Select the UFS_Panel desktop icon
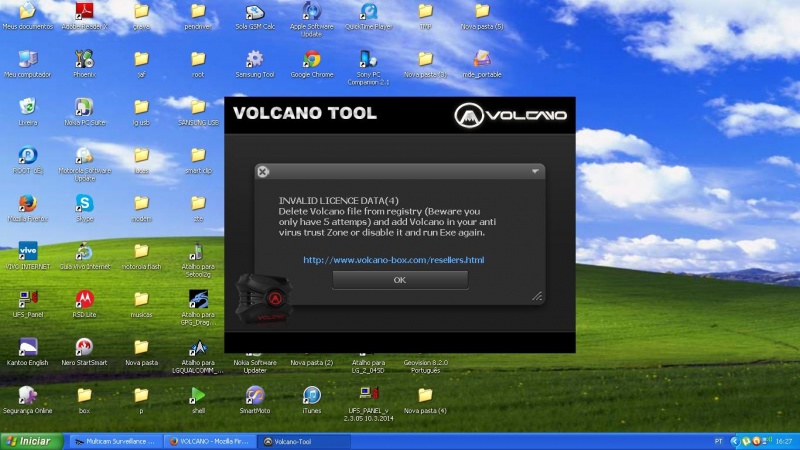The image size is (800, 450). click(x=28, y=304)
